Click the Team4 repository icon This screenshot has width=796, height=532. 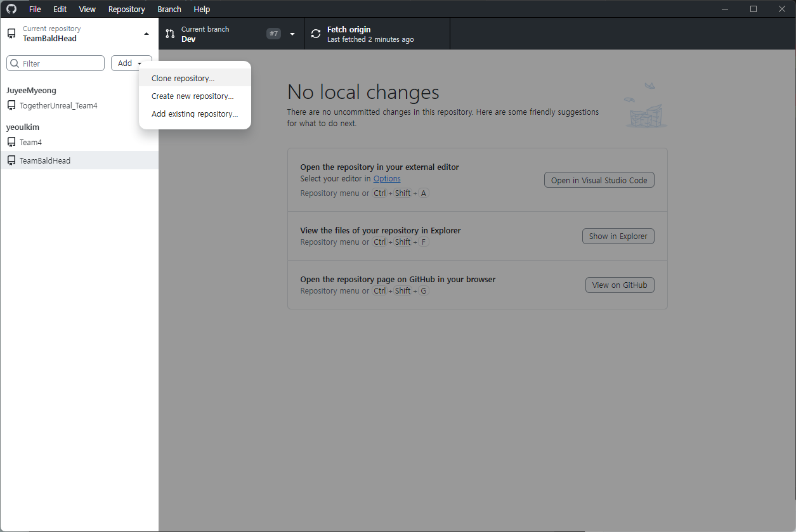tap(11, 143)
